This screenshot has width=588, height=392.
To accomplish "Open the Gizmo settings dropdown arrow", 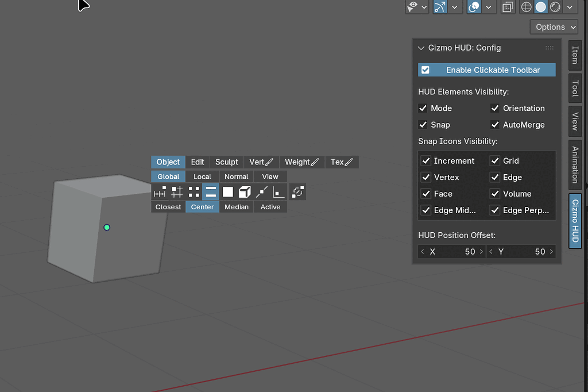I will [455, 7].
